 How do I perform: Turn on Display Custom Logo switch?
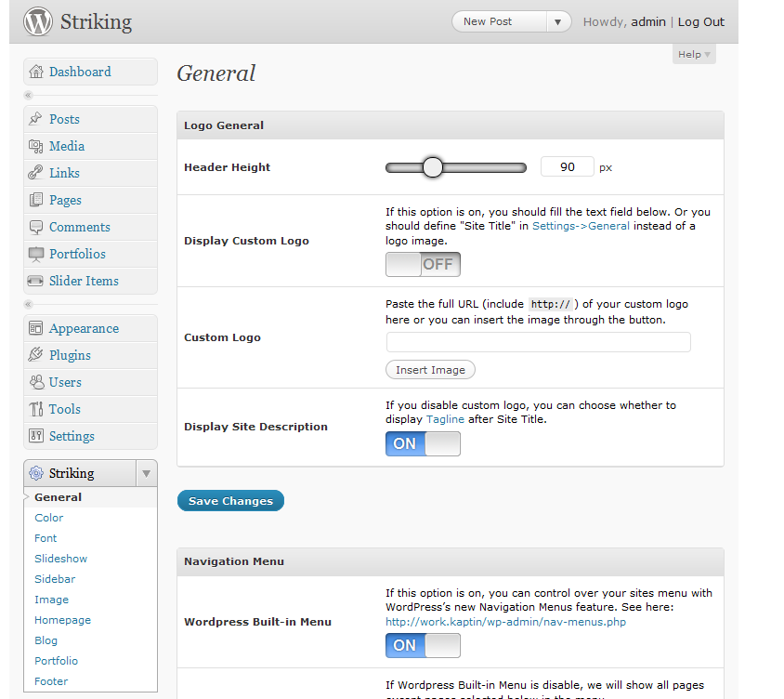(x=423, y=264)
